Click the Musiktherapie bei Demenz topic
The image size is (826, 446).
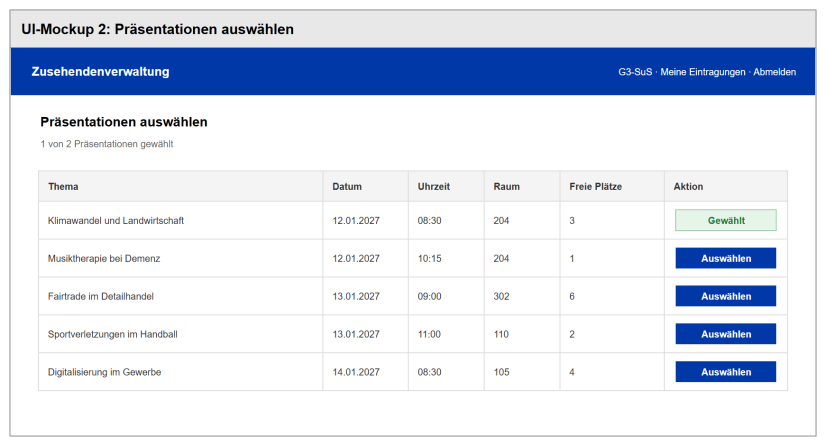point(104,259)
